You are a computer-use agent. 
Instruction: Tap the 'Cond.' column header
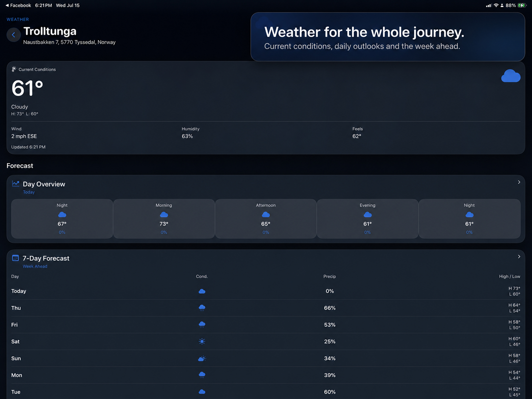202,276
